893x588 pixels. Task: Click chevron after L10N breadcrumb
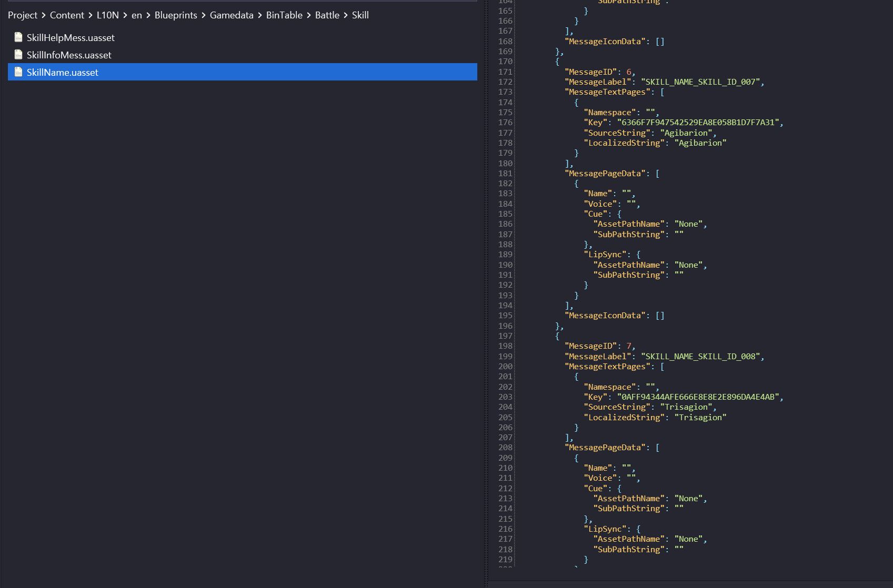[x=125, y=15]
